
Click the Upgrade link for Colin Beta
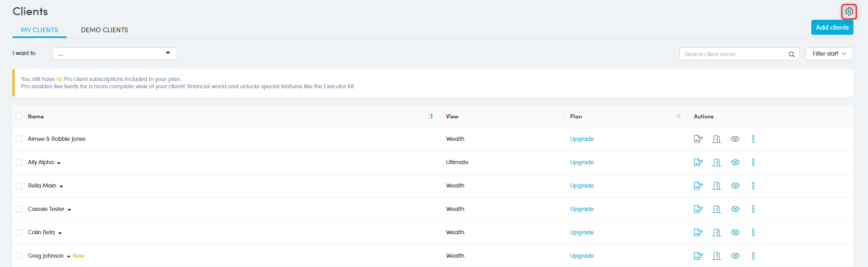pos(581,232)
